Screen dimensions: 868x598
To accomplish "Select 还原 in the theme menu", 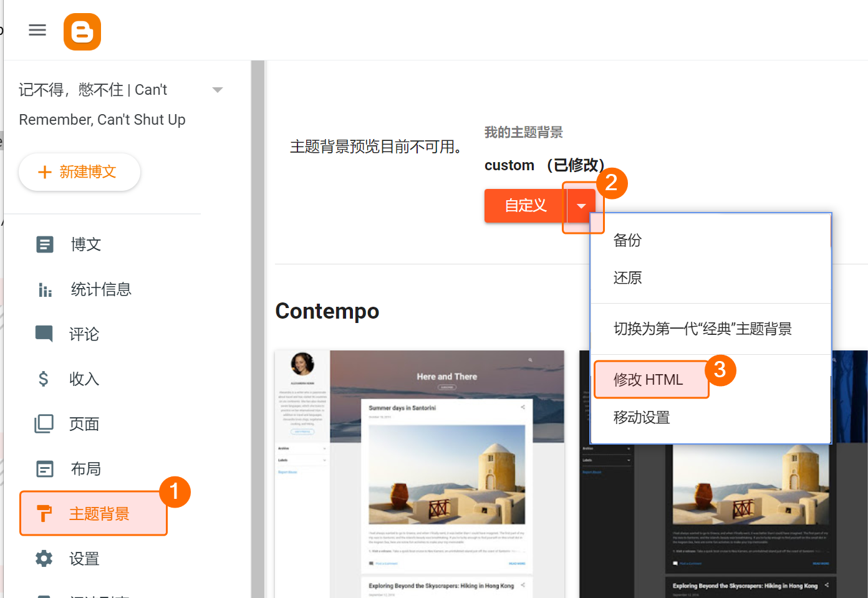I will click(627, 278).
